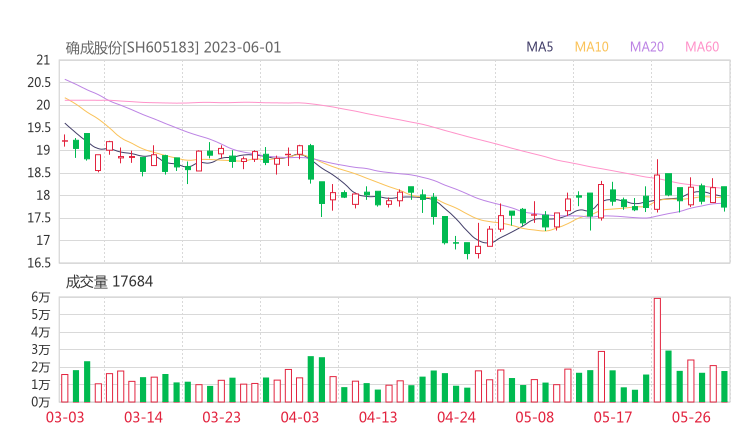The width and height of the screenshot is (740, 440).
Task: Click the MA20 legend label
Action: click(647, 47)
